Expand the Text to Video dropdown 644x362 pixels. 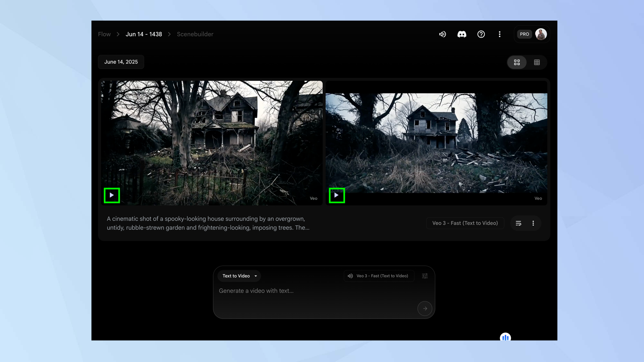tap(239, 276)
